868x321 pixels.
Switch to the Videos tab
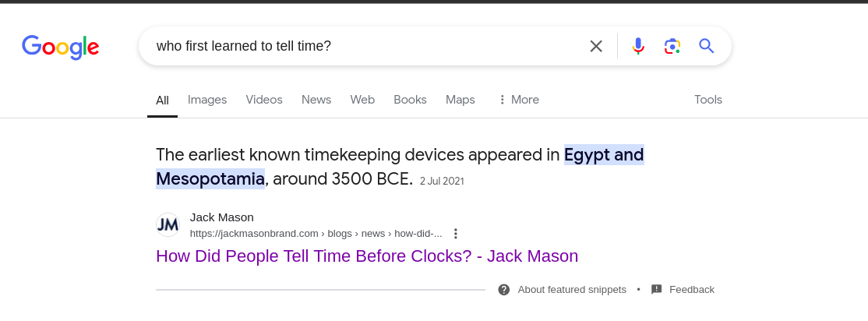pyautogui.click(x=264, y=100)
